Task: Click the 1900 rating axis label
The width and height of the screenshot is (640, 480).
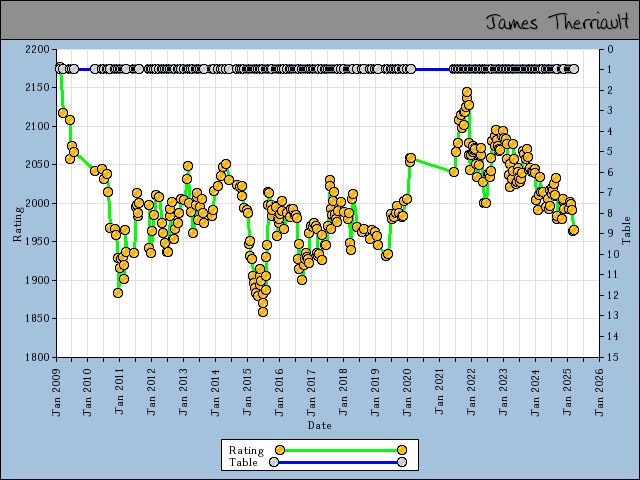Action: point(37,280)
